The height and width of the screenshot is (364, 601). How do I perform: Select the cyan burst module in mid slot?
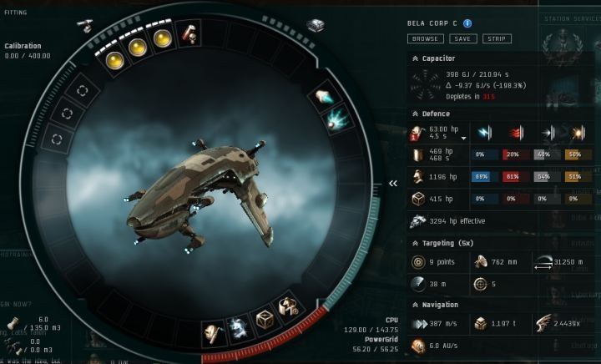[x=337, y=120]
